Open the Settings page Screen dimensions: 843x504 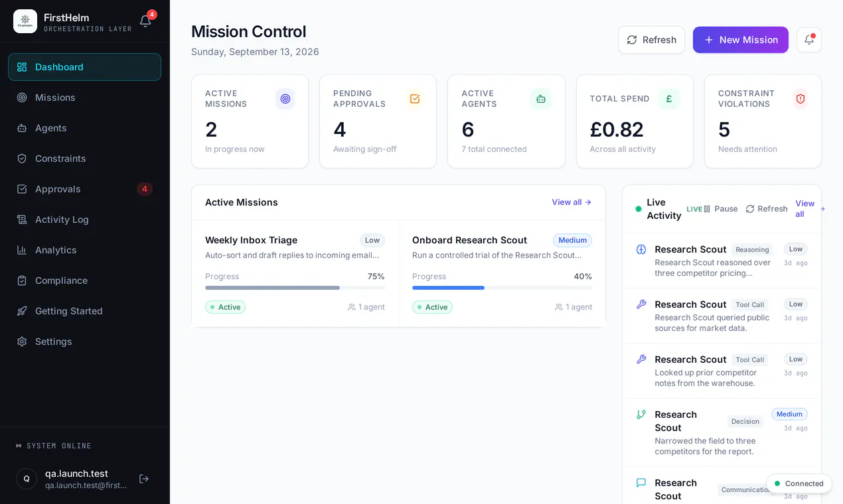tap(84, 342)
